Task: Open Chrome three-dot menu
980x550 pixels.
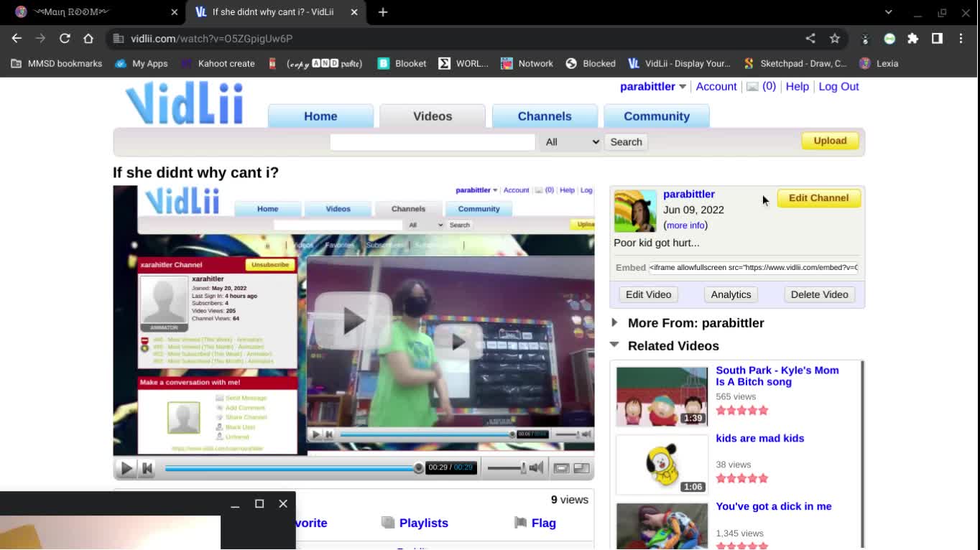Action: 961,39
